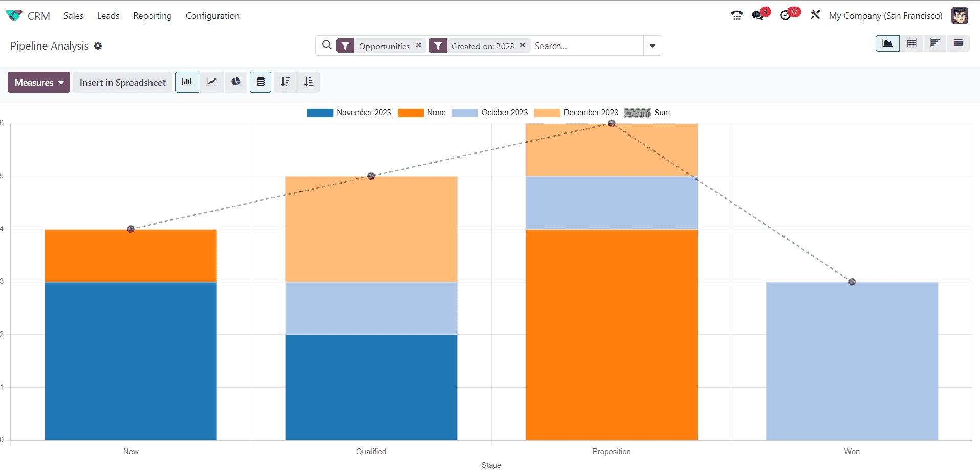Image resolution: width=980 pixels, height=471 pixels.
Task: Open the voip phone icon
Action: [x=736, y=16]
